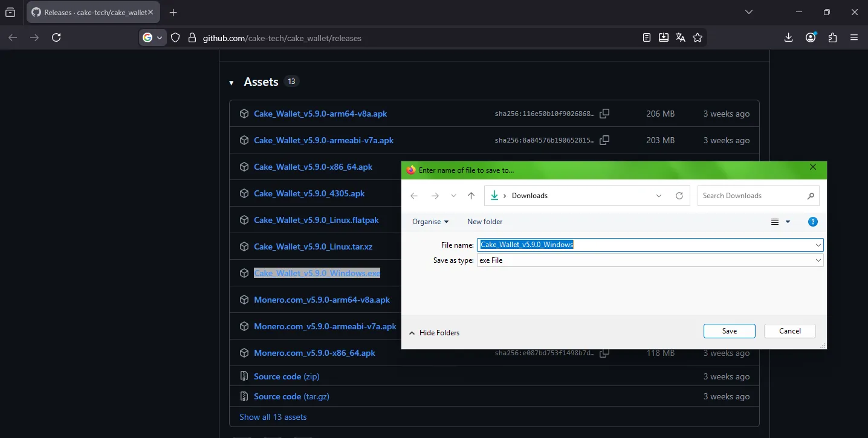Image resolution: width=868 pixels, height=438 pixels.
Task: Translate this page icon
Action: tap(681, 37)
